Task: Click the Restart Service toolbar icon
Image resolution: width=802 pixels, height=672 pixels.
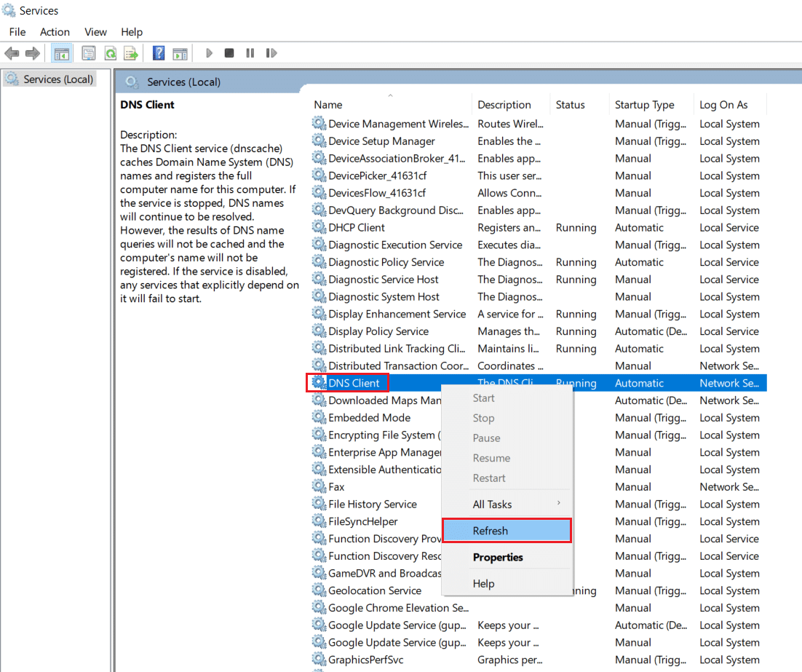Action: [271, 53]
